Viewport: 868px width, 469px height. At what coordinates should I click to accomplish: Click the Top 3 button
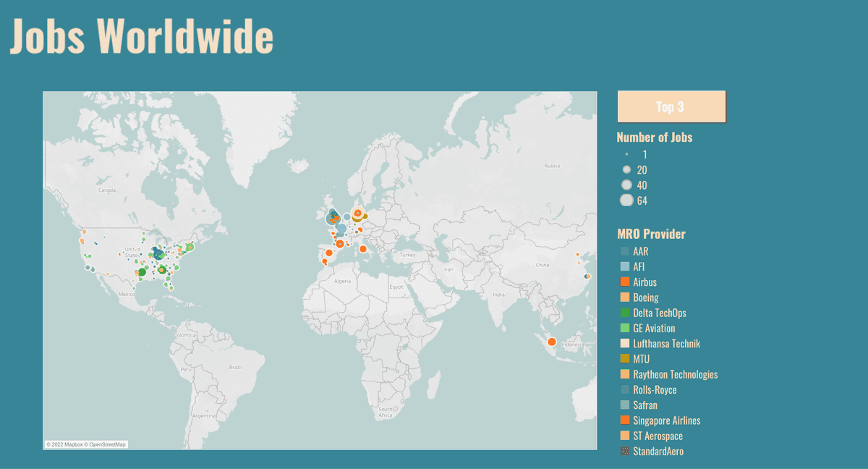pos(671,106)
